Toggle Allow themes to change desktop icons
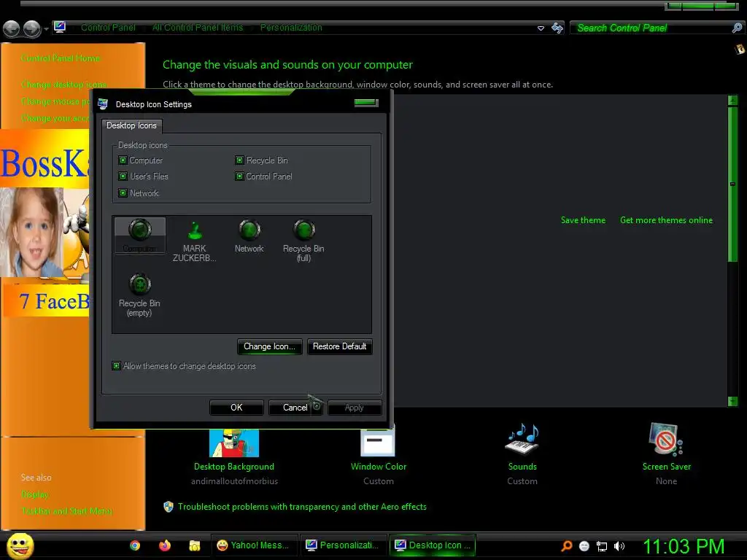 [116, 366]
